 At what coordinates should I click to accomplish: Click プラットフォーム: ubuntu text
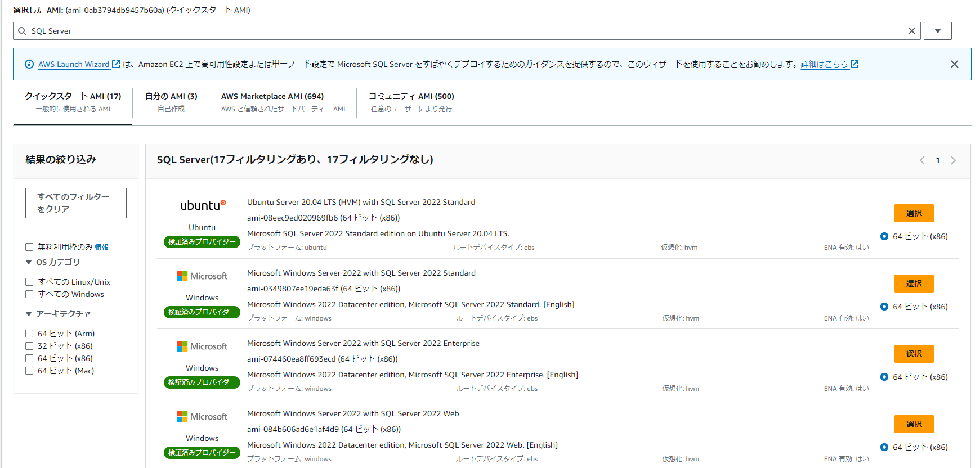pos(287,247)
